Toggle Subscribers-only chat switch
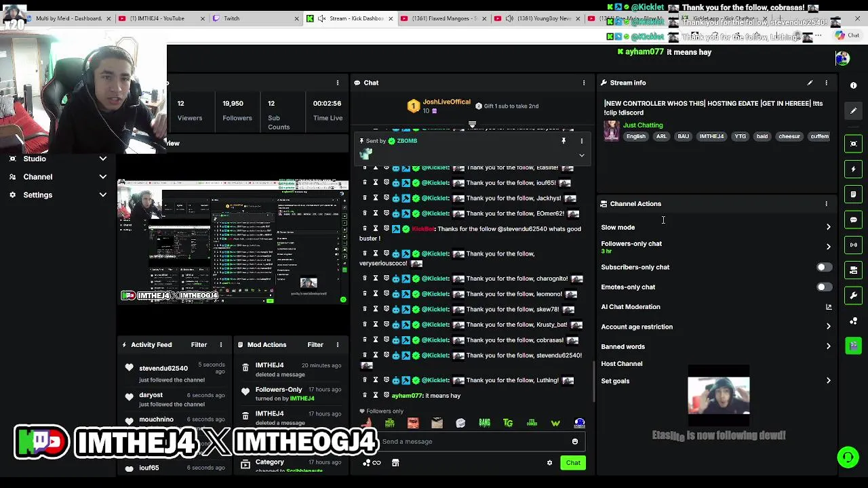 point(823,267)
